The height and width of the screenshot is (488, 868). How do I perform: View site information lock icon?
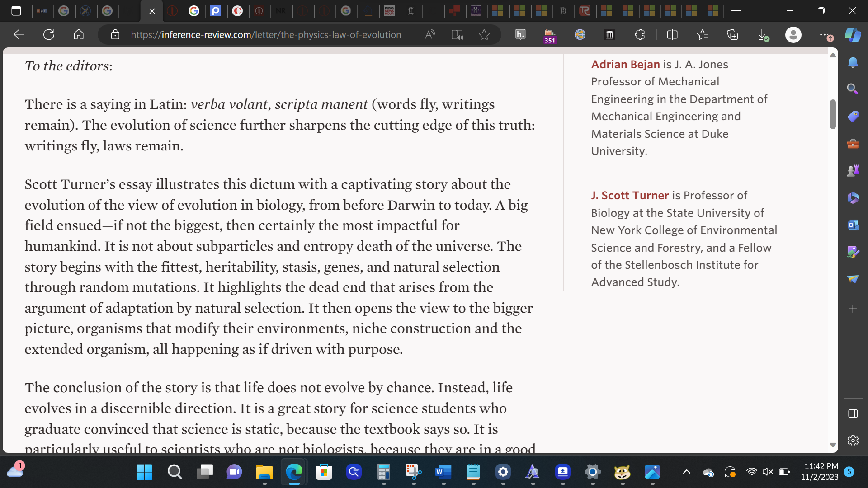click(x=115, y=35)
